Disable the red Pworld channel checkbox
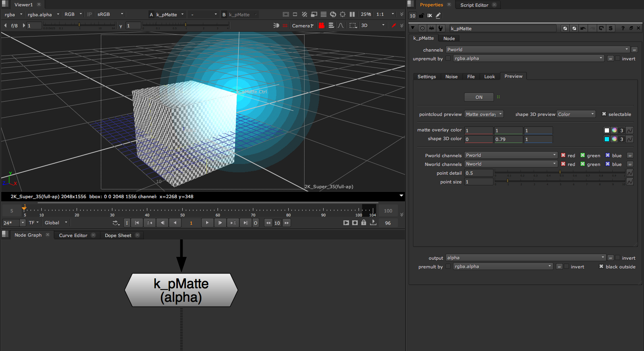This screenshot has height=351, width=644. click(x=563, y=155)
